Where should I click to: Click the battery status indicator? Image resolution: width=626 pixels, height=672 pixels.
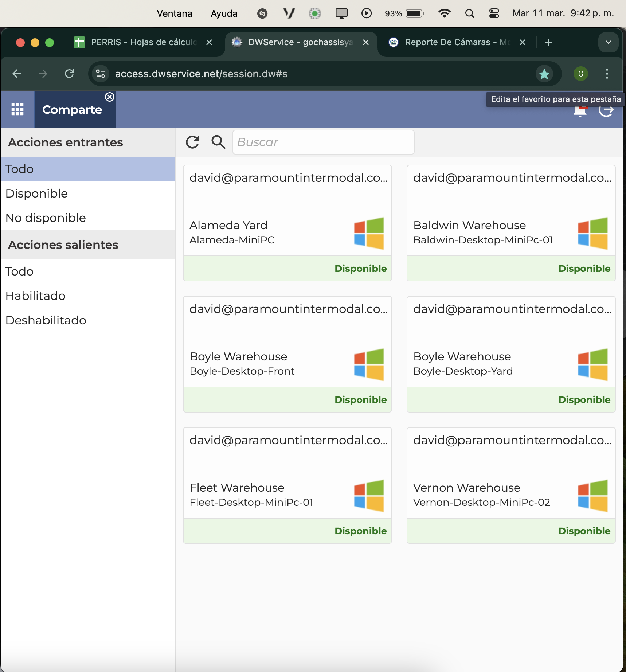(x=404, y=13)
